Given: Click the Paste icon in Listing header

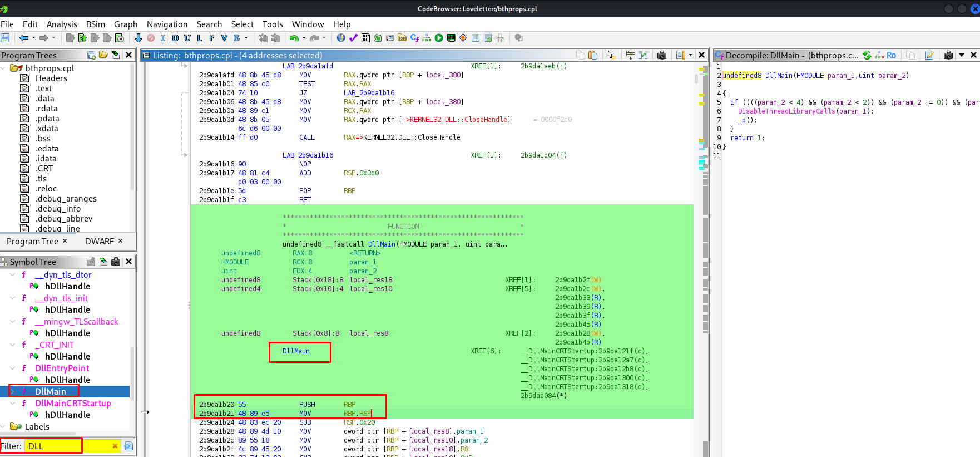Looking at the screenshot, I should (x=593, y=55).
